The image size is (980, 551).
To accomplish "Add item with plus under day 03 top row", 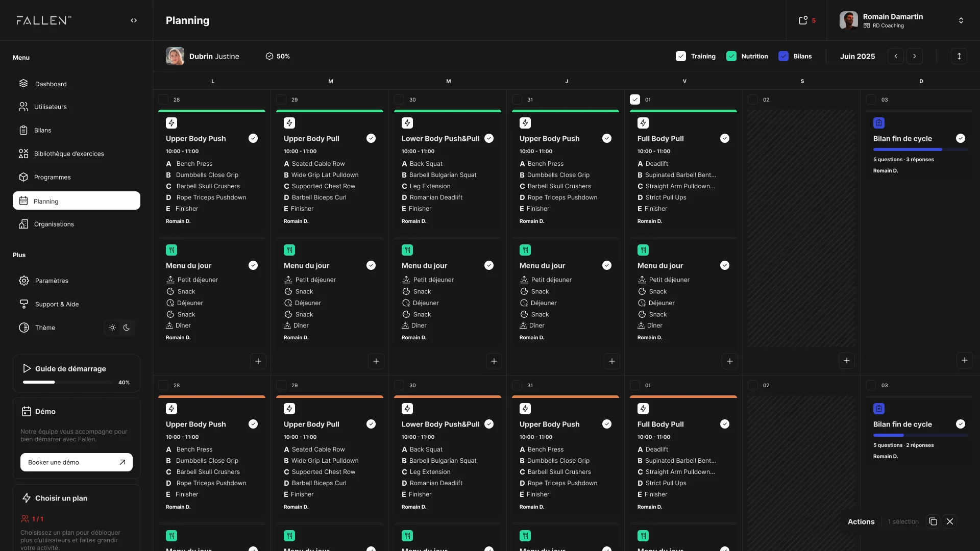I will point(965,360).
